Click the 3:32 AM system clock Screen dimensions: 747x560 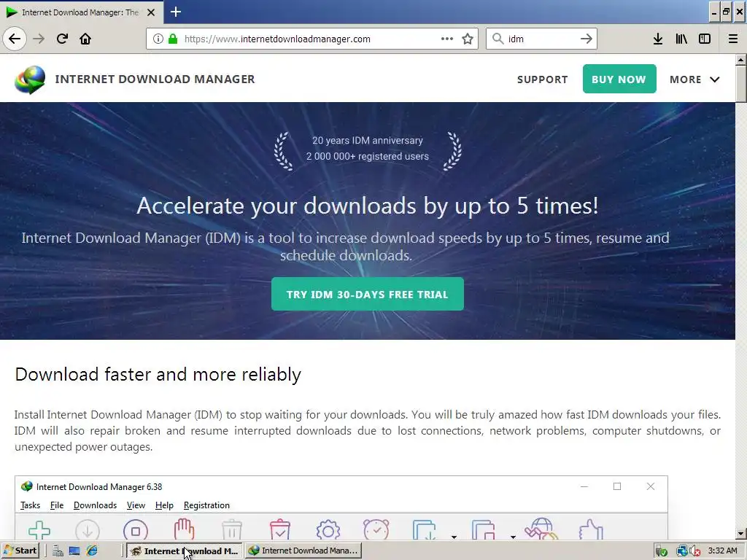pyautogui.click(x=723, y=551)
